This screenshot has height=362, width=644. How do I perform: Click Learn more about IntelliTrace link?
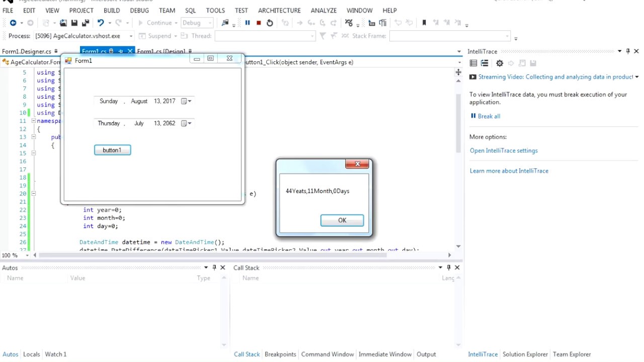(509, 170)
